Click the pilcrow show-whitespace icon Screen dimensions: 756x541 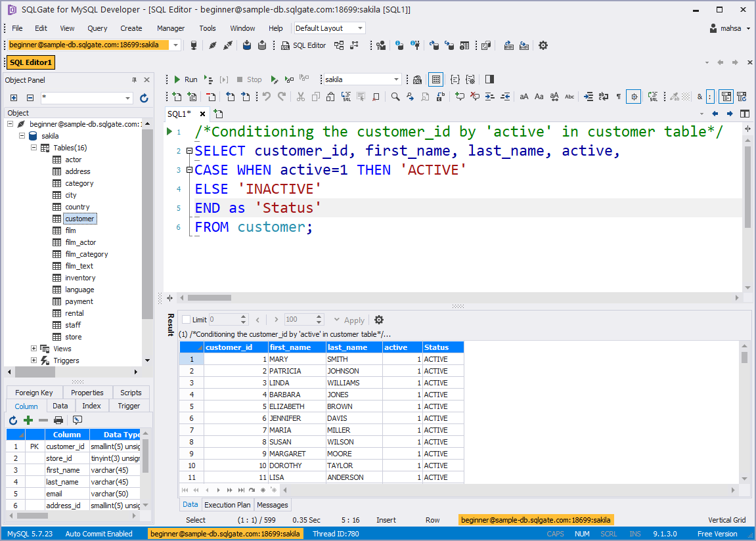click(619, 97)
